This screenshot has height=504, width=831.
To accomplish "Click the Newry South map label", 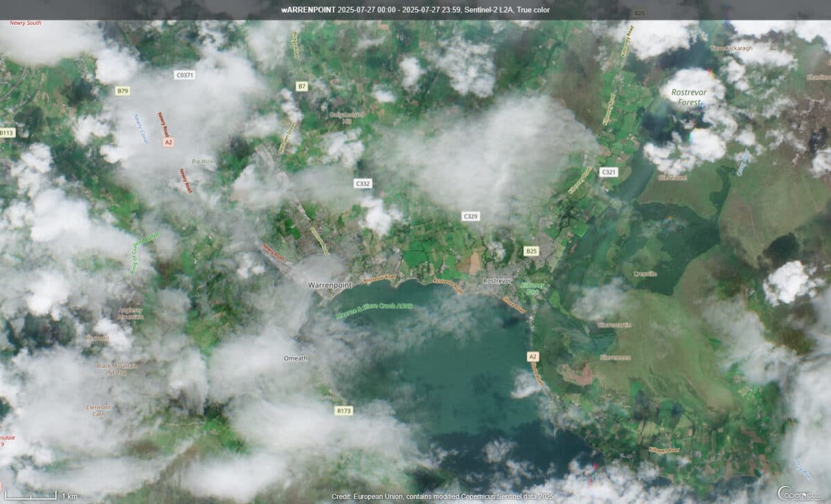I will point(26,23).
